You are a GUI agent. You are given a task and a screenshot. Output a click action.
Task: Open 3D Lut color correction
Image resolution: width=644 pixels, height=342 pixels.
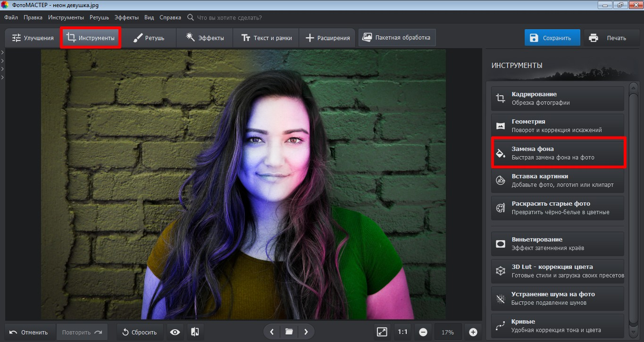coord(557,271)
